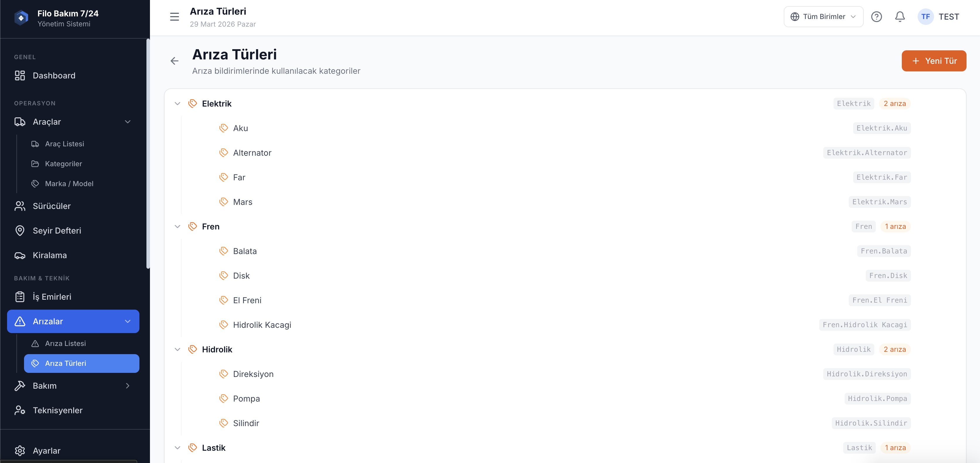Click the notification bell icon
This screenshot has height=463, width=980.
coord(900,17)
